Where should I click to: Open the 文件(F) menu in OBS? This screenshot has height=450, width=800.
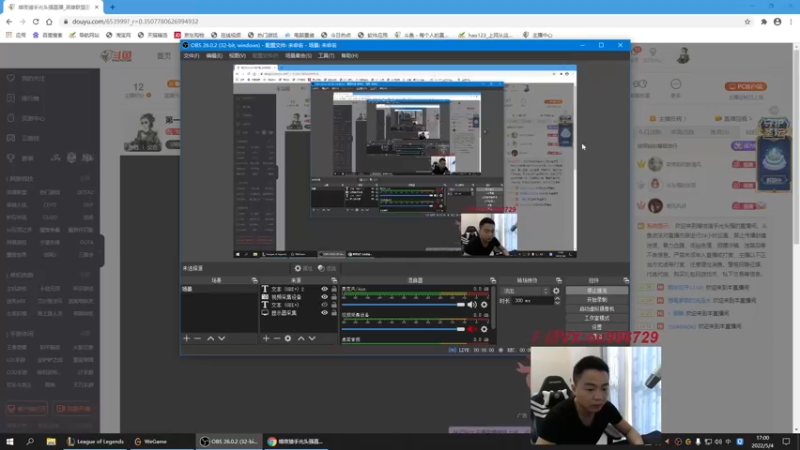tap(191, 56)
